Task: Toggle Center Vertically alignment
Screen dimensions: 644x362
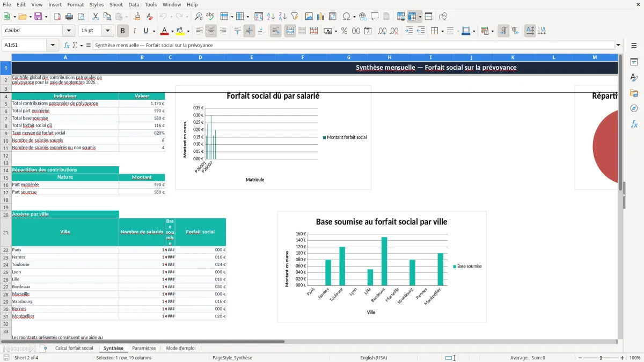Action: point(249,31)
